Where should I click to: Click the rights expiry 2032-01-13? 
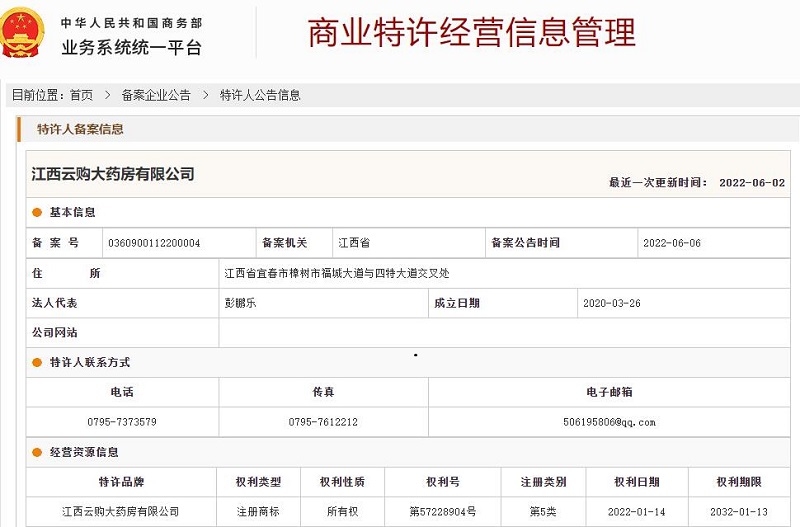(739, 512)
